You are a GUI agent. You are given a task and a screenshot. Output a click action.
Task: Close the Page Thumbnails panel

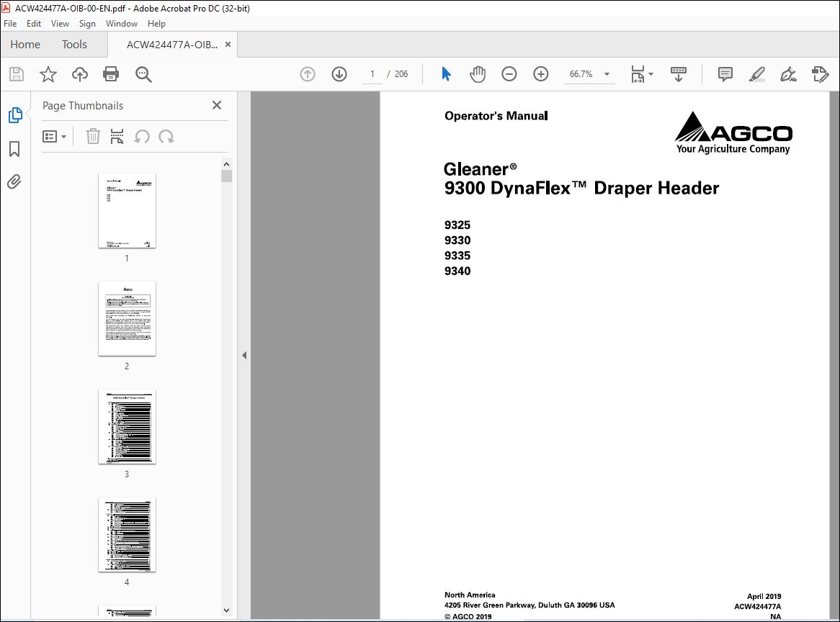click(x=216, y=105)
